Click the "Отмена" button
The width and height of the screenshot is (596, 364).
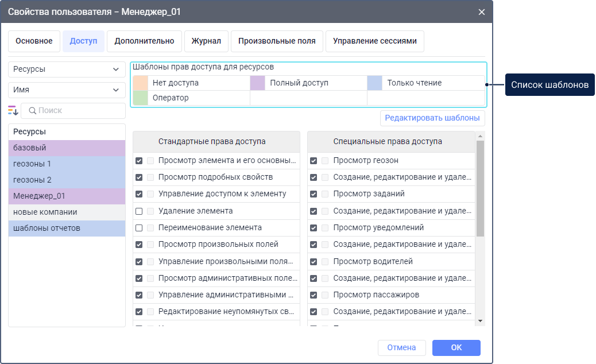tap(401, 347)
